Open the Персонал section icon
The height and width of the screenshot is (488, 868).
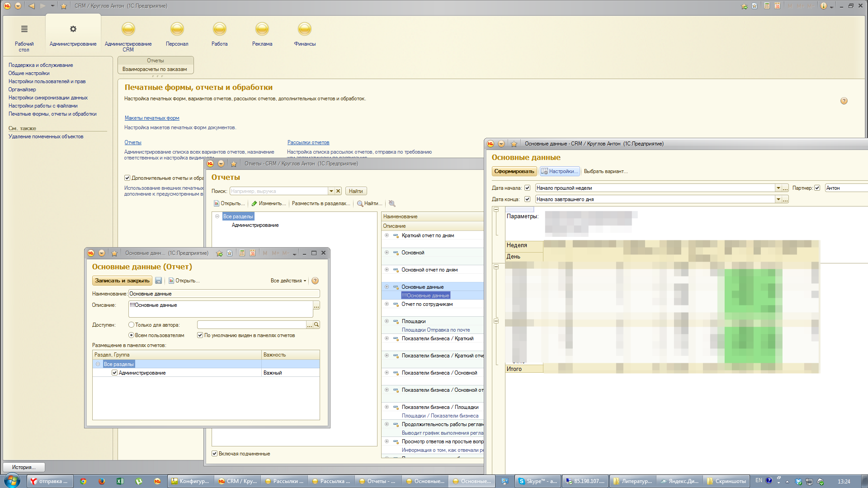(x=177, y=29)
